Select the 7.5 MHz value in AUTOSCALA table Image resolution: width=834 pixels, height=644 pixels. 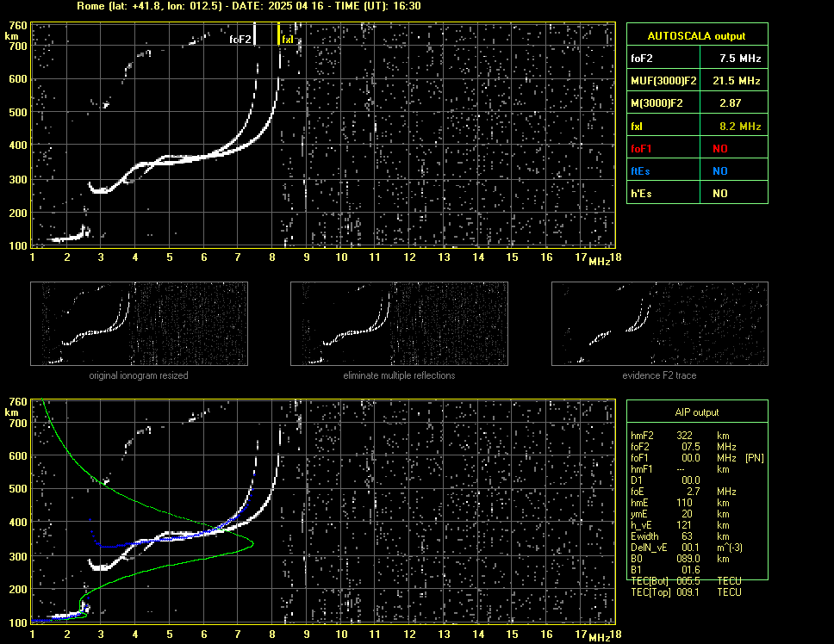point(740,59)
